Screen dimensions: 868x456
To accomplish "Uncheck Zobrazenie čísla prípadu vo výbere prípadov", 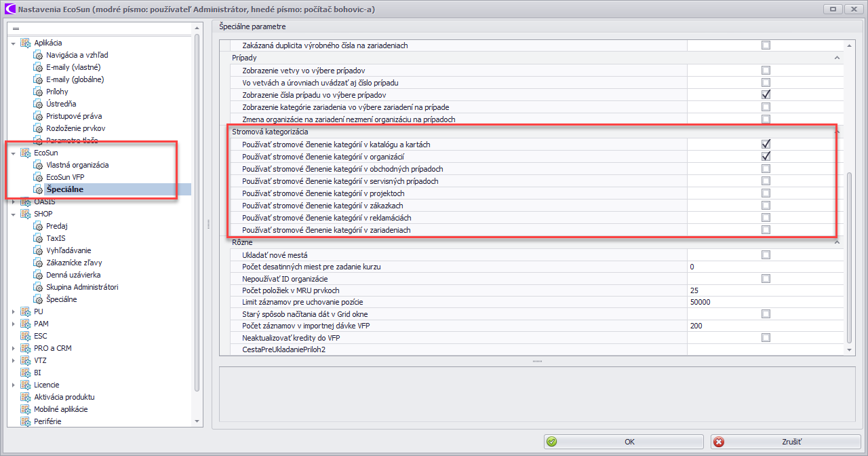I will [766, 95].
